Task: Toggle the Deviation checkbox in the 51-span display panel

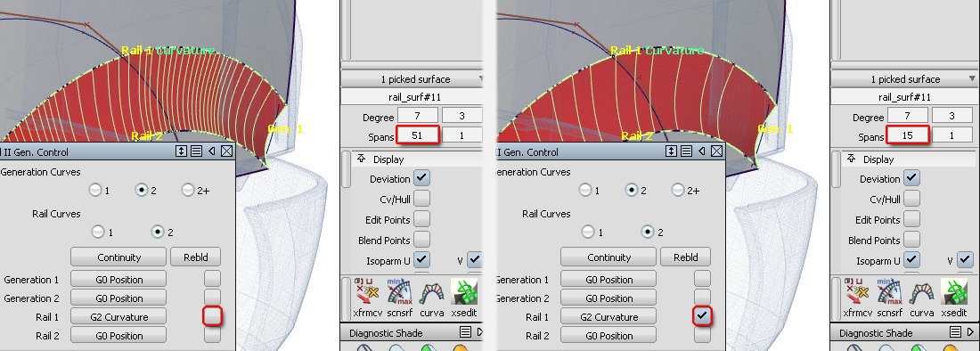Action: click(x=422, y=178)
